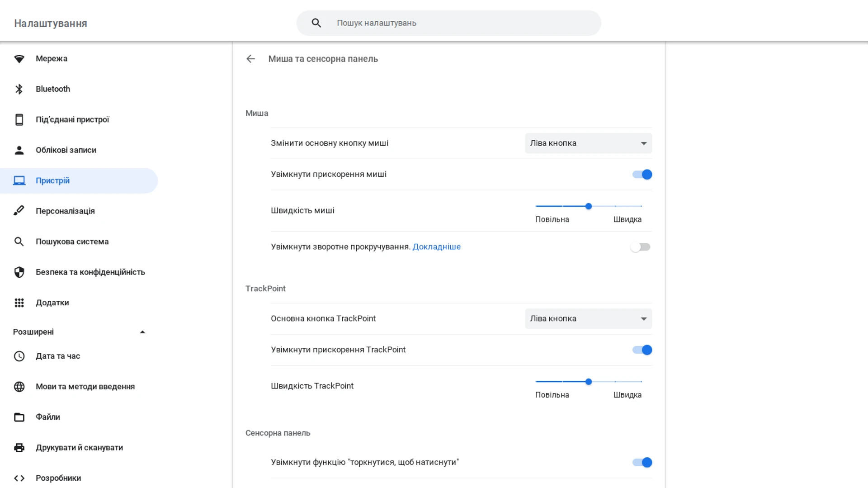Viewport: 868px width, 488px height.
Task: Open the Докладніше link about reverse scrolling
Action: tap(436, 247)
